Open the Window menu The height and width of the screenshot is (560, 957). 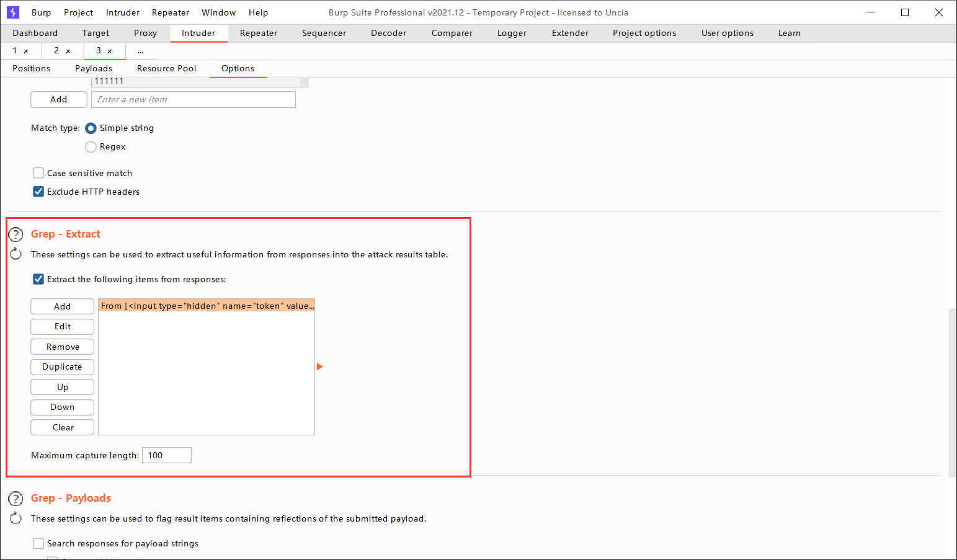pyautogui.click(x=219, y=12)
